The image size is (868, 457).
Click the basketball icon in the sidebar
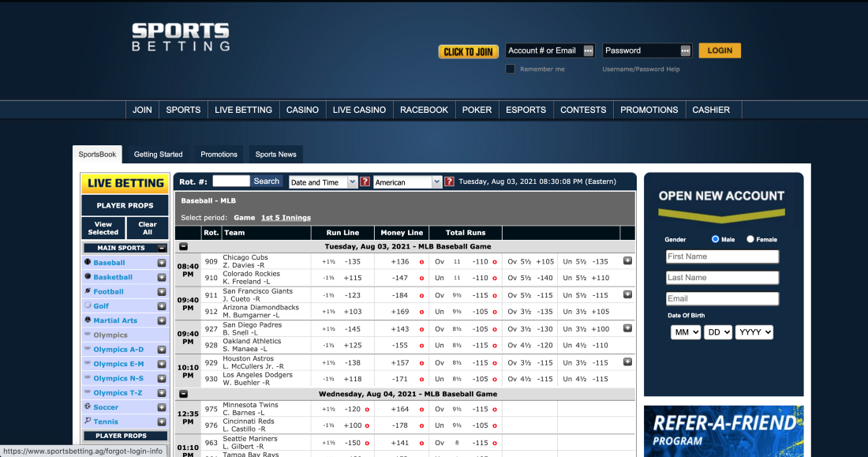(x=88, y=276)
